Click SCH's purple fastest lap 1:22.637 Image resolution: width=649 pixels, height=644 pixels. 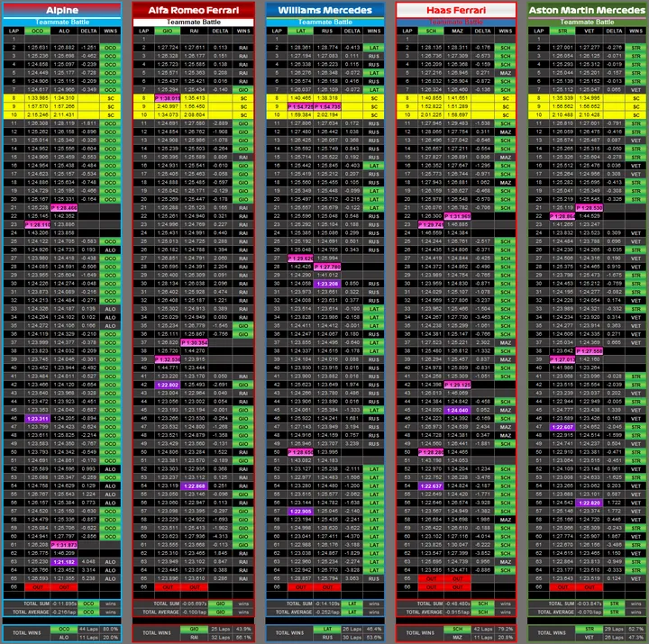click(431, 486)
